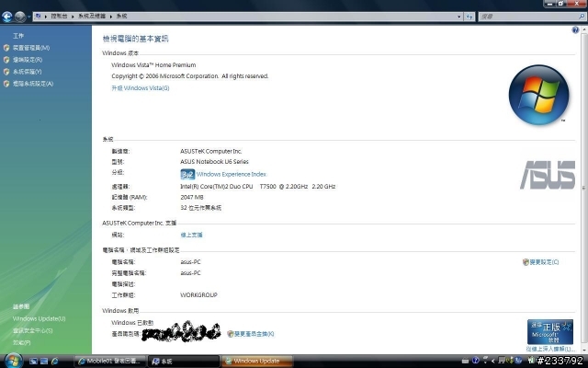Open the online learn more link under badge
Image resolution: width=588 pixels, height=368 pixels.
point(550,350)
